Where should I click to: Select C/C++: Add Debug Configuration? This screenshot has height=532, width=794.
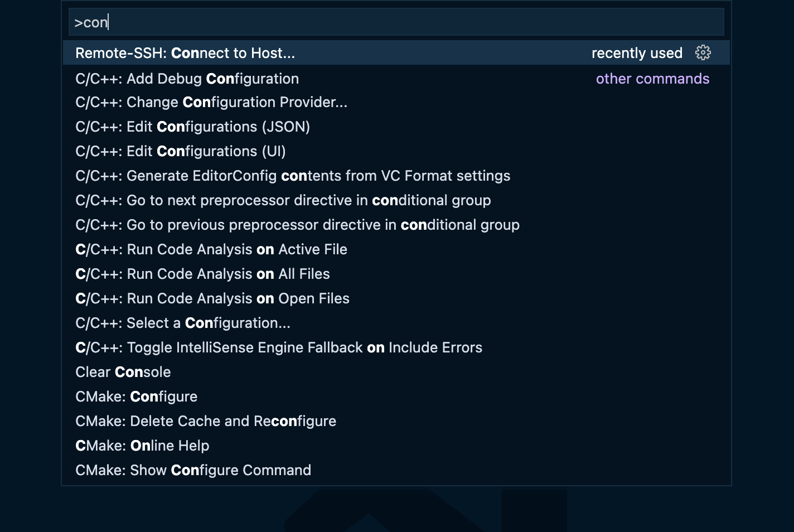(396, 78)
